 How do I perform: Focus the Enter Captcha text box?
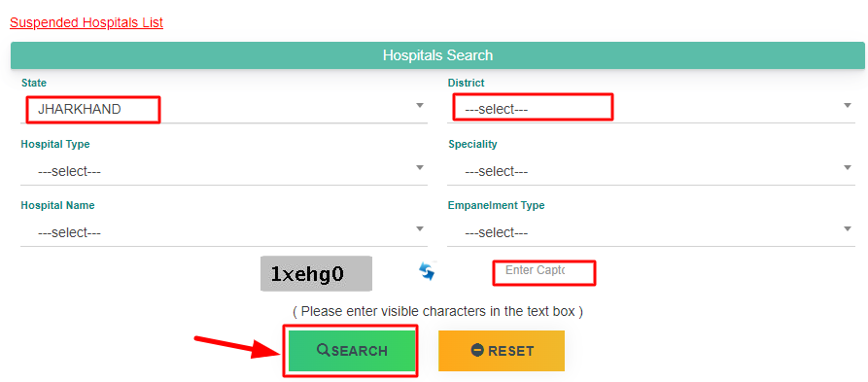coord(543,272)
